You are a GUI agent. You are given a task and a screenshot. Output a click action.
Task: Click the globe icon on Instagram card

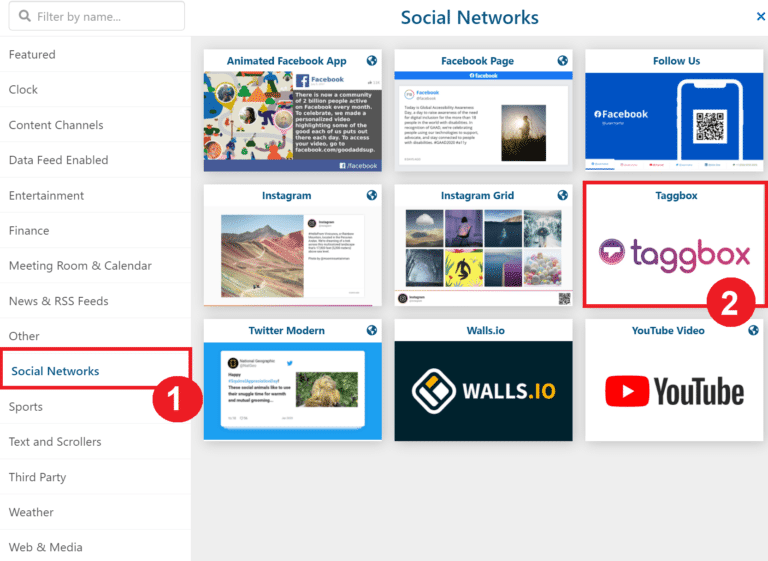coord(371,195)
